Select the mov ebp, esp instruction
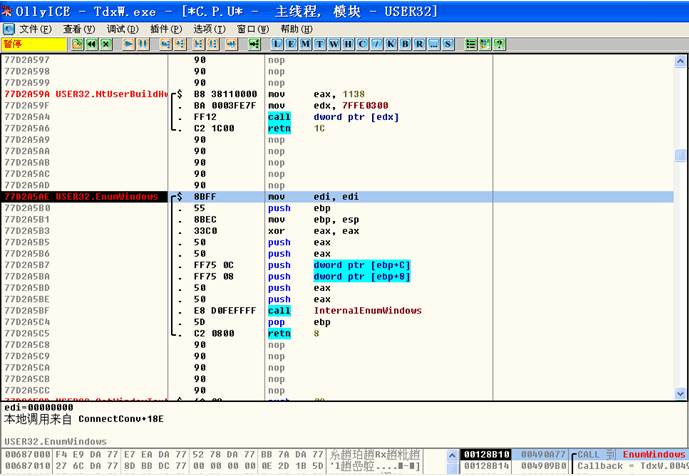The image size is (689, 476). (313, 219)
